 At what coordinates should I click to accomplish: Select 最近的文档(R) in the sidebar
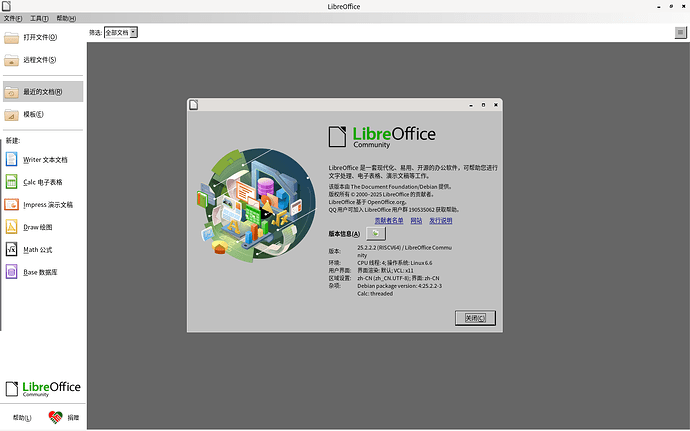43,92
